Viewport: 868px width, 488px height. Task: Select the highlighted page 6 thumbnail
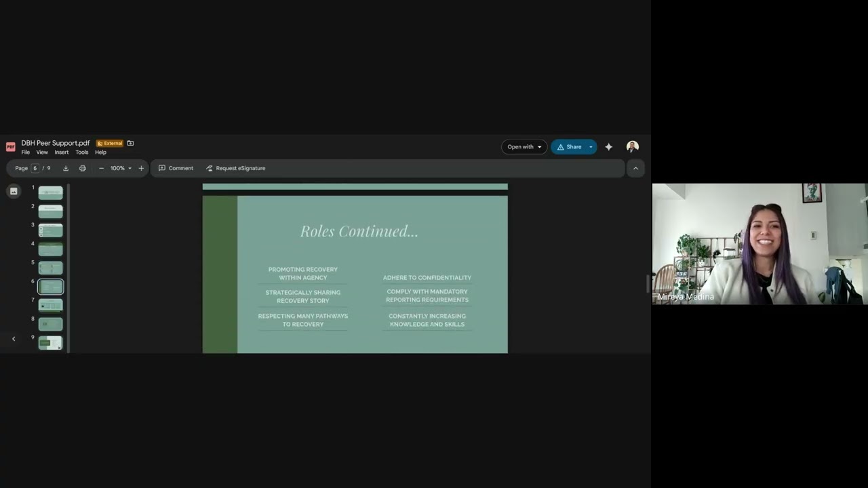pyautogui.click(x=50, y=287)
